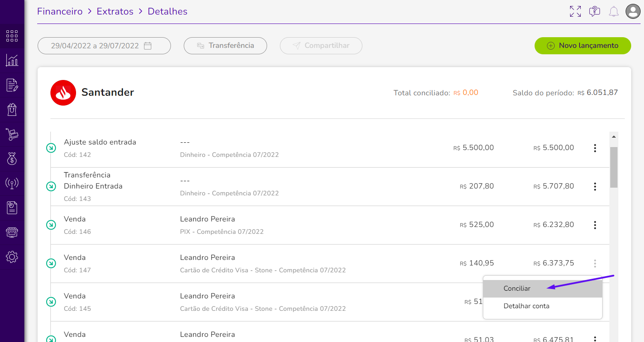Click the scrollbar up arrow in the list
This screenshot has height=342, width=644.
pos(614,137)
